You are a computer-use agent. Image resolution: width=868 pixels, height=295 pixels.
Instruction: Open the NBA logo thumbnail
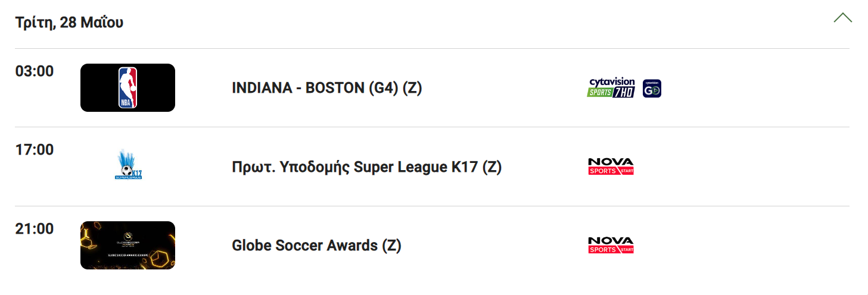(x=127, y=87)
